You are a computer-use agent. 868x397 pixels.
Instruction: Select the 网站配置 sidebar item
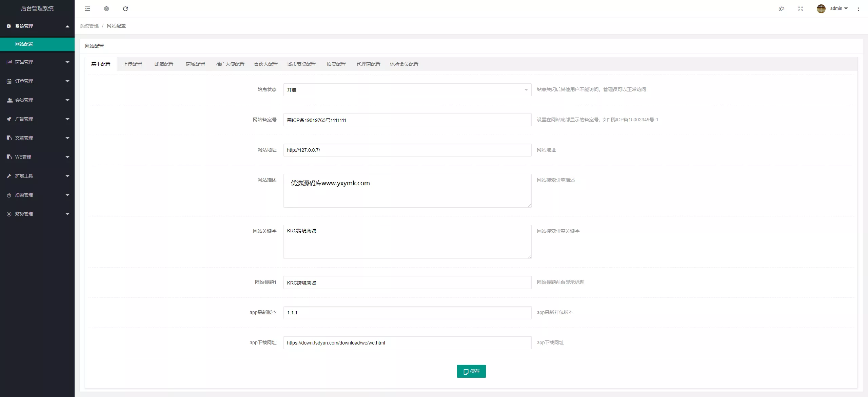pyautogui.click(x=37, y=44)
